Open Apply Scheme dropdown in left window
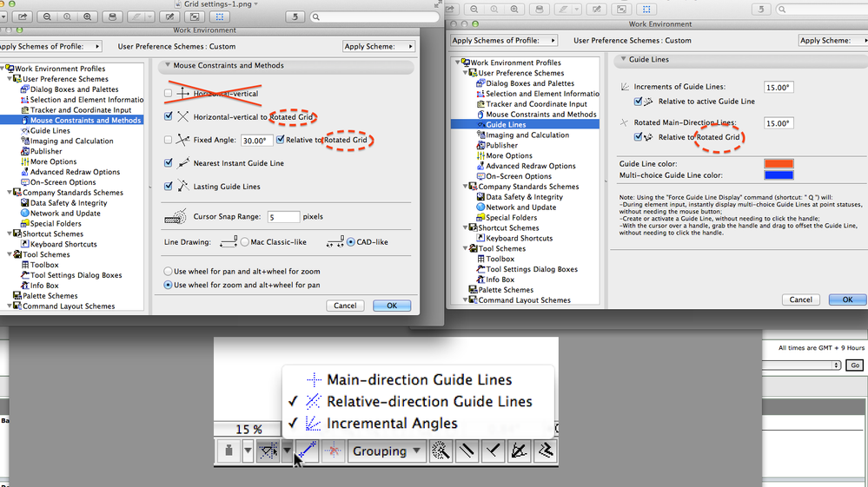The width and height of the screenshot is (868, 487). (x=378, y=46)
